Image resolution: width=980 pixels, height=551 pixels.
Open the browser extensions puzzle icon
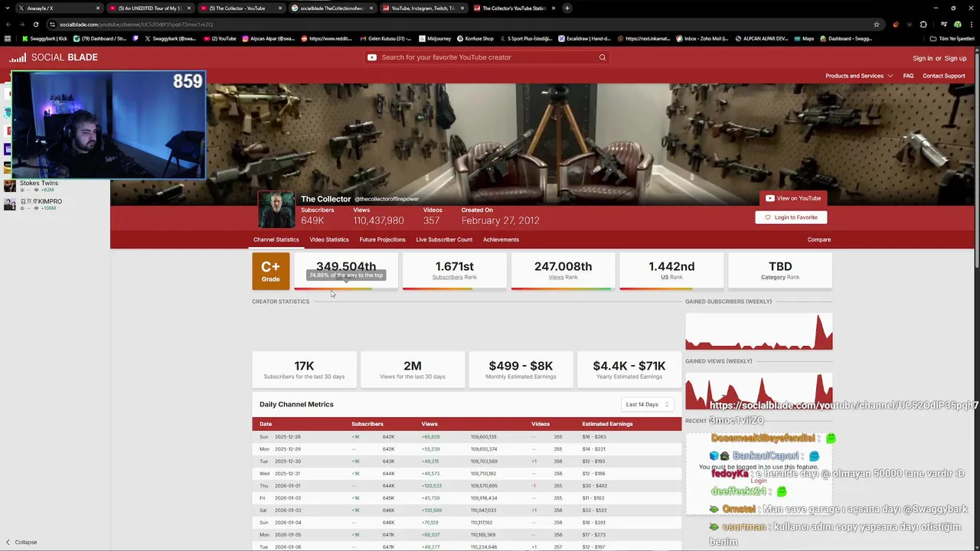tap(923, 24)
